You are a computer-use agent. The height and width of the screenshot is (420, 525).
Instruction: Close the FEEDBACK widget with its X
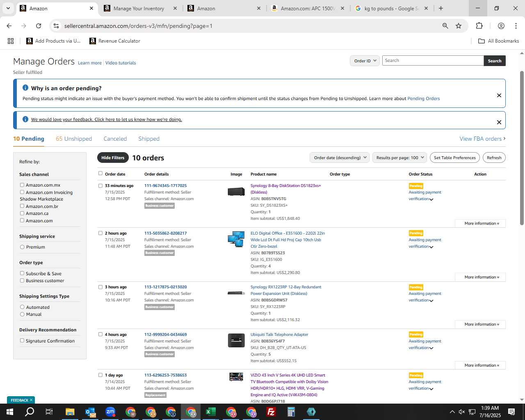(31, 400)
